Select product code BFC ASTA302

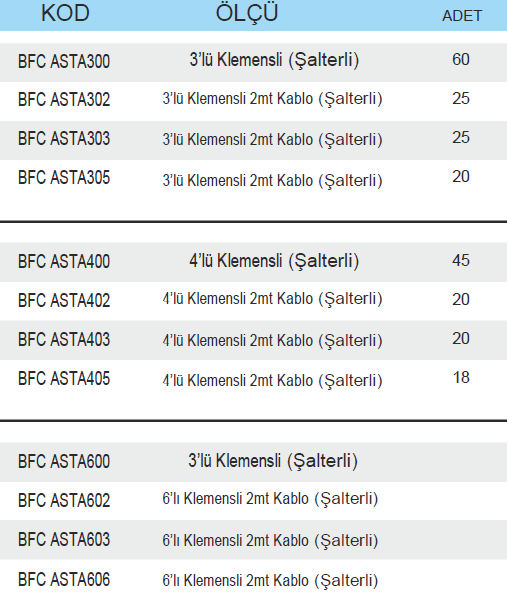[64, 99]
